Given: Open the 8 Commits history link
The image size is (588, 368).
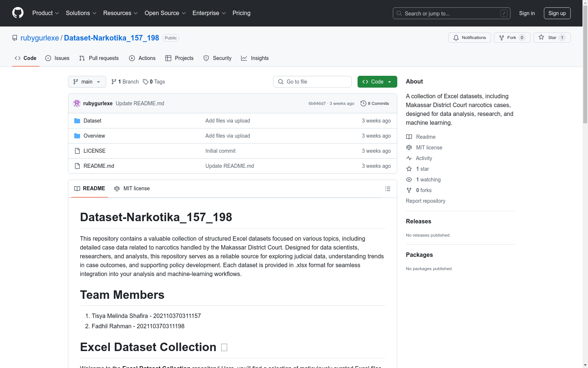Looking at the screenshot, I should click(x=375, y=103).
